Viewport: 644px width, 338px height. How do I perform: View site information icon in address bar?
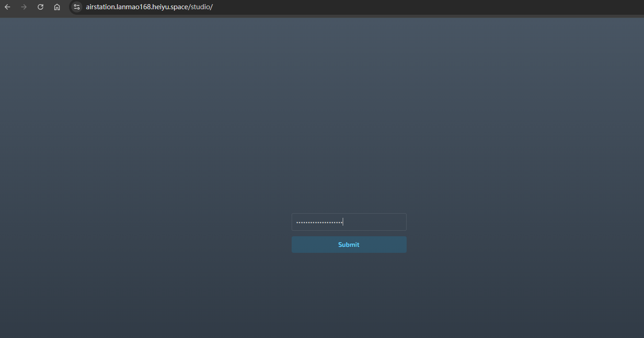click(77, 7)
